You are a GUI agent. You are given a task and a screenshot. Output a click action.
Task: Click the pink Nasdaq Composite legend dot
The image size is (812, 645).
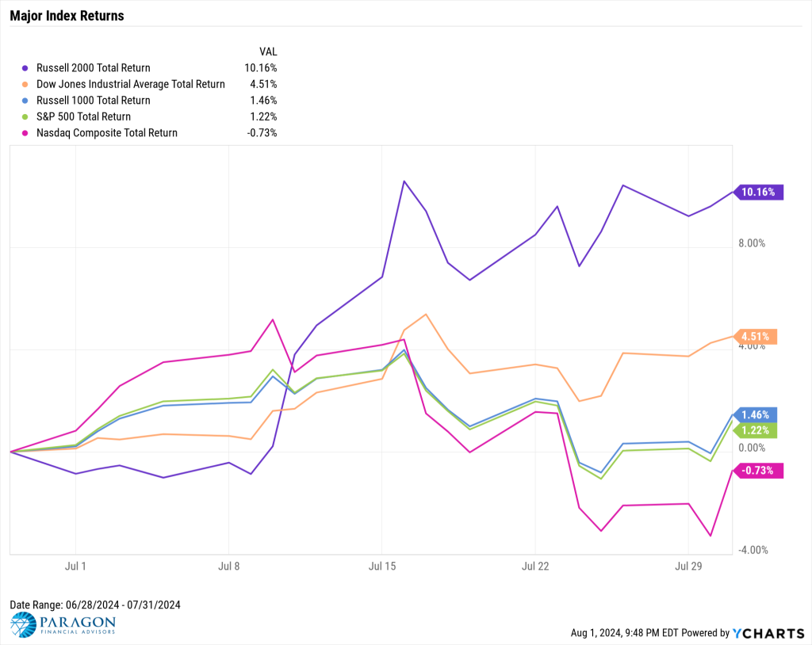click(x=25, y=133)
